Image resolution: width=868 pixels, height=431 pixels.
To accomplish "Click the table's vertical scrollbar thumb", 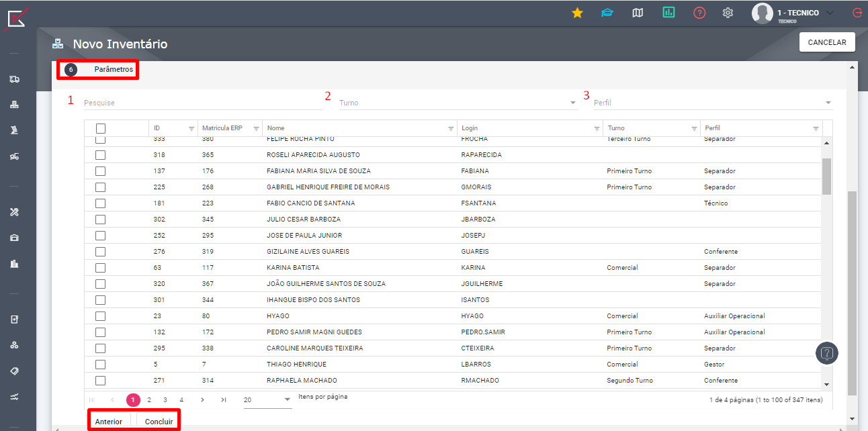I will pyautogui.click(x=827, y=176).
